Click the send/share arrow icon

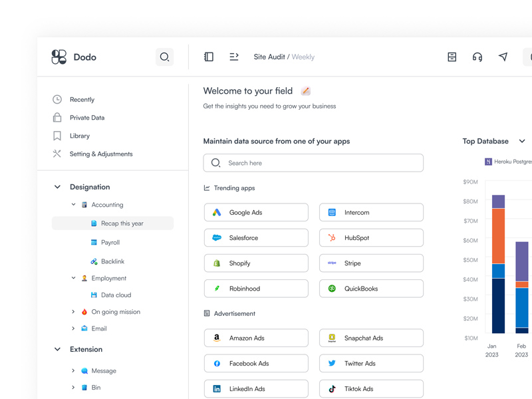point(503,57)
